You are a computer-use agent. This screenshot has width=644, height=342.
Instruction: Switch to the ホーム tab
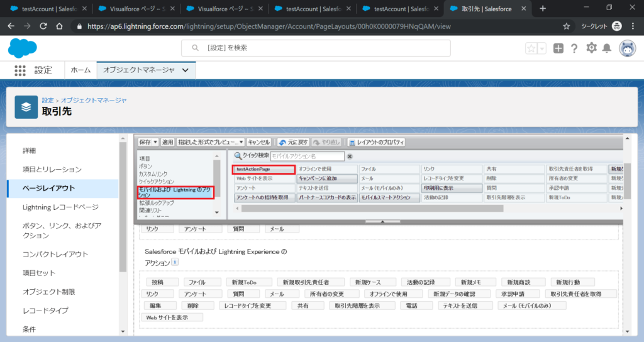pos(80,70)
